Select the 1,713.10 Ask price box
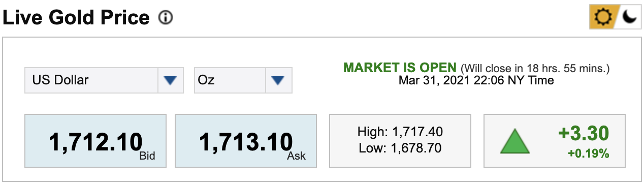Viewport: 644px width, 184px height. tap(246, 141)
